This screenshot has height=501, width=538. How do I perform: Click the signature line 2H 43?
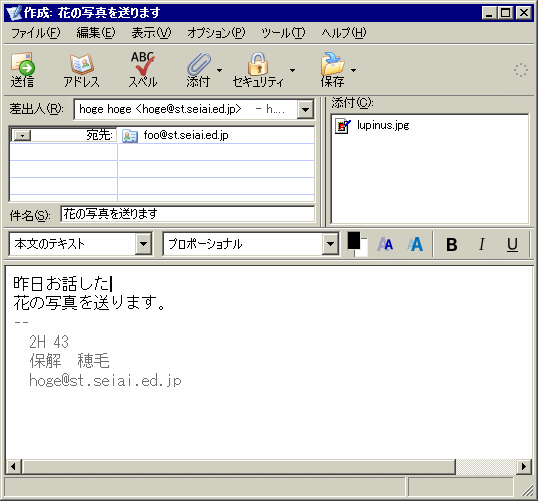click(x=49, y=342)
